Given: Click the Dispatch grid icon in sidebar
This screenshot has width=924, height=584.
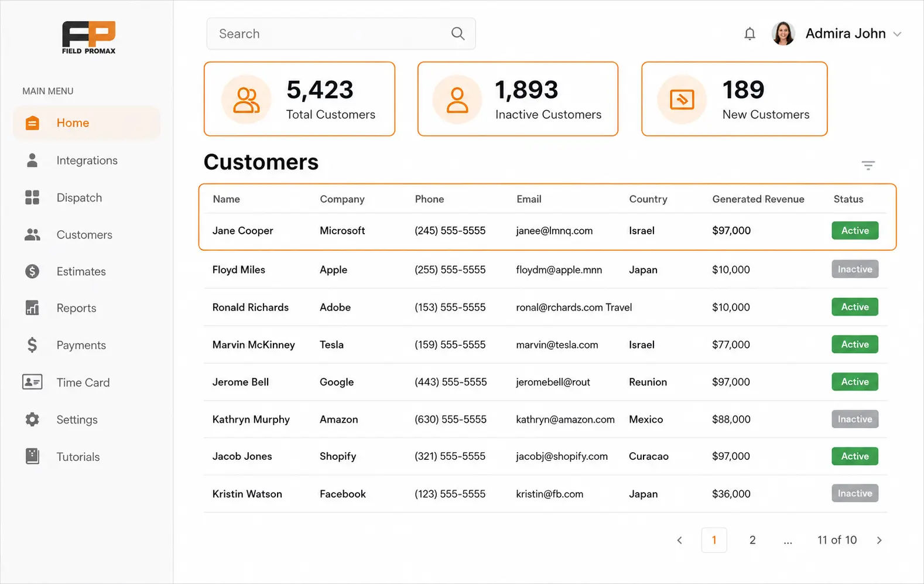Looking at the screenshot, I should point(32,197).
